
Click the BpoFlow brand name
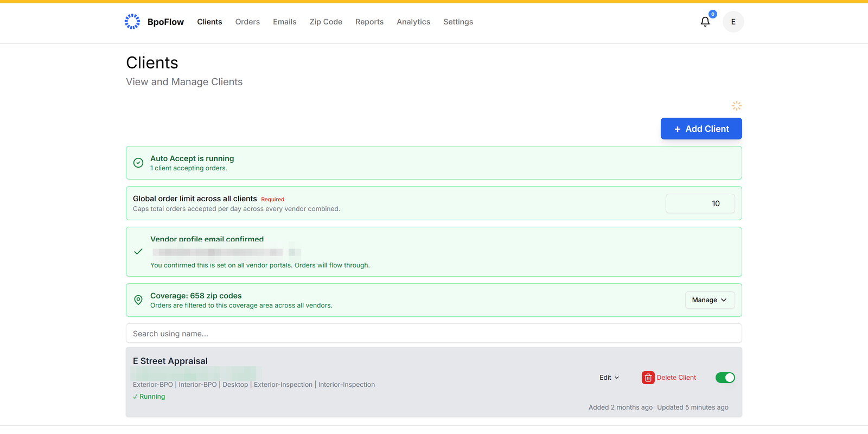click(165, 22)
